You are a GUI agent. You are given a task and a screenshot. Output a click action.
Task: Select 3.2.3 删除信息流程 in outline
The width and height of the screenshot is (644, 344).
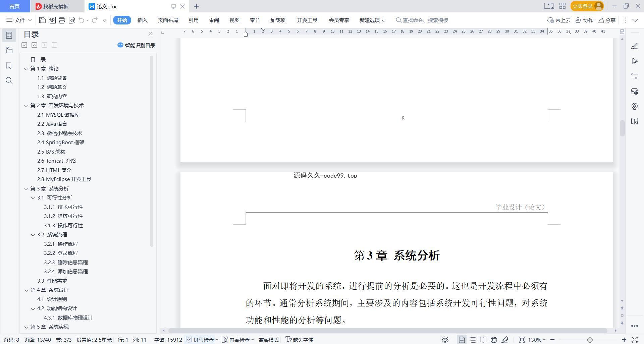[66, 263]
